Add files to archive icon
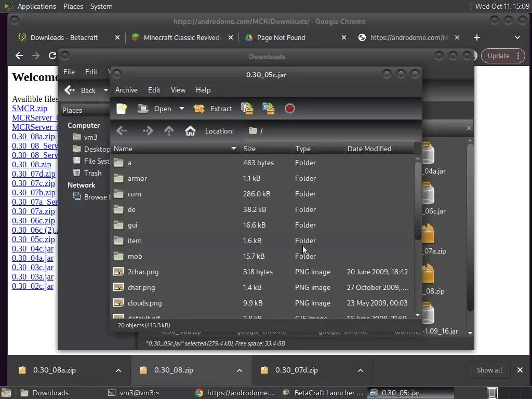Image resolution: width=532 pixels, height=399 pixels. pos(247,109)
